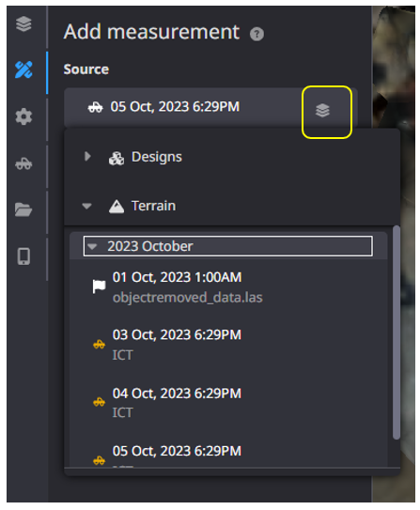Click help icon beside Add measurement
This screenshot has height=510, width=420.
coord(257,34)
